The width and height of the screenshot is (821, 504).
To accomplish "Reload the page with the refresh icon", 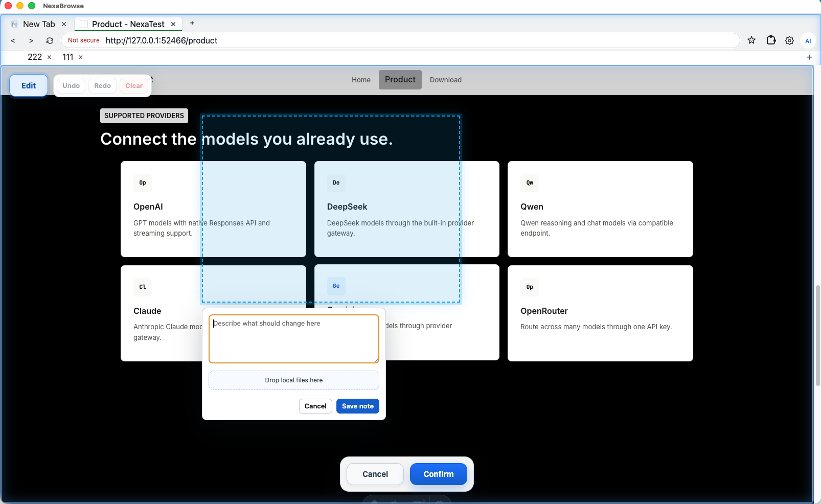I will tap(50, 40).
